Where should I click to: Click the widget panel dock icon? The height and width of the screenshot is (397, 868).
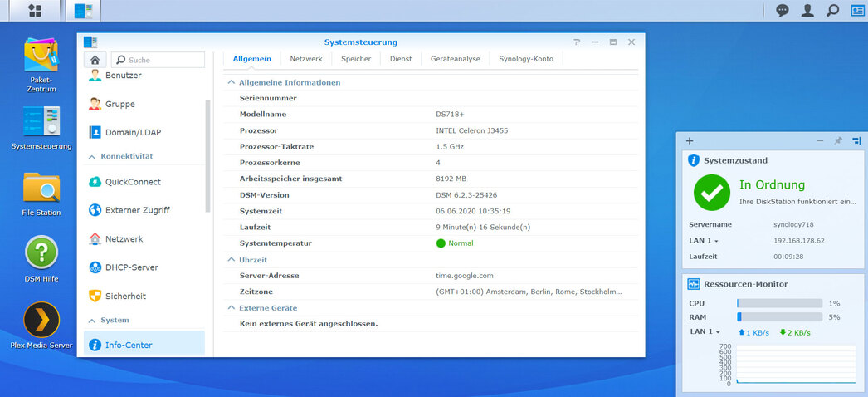coord(856,140)
